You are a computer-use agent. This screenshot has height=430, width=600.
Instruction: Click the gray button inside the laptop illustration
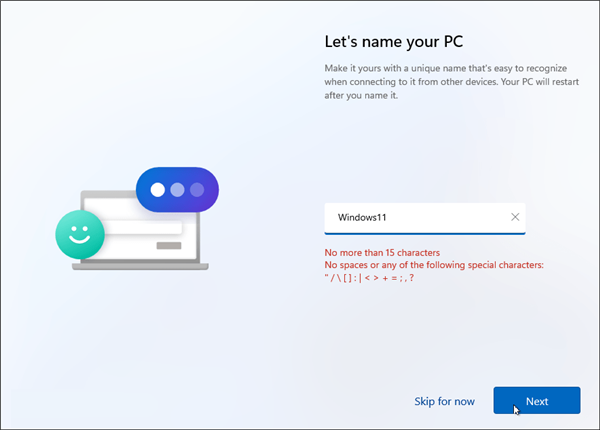(x=169, y=243)
